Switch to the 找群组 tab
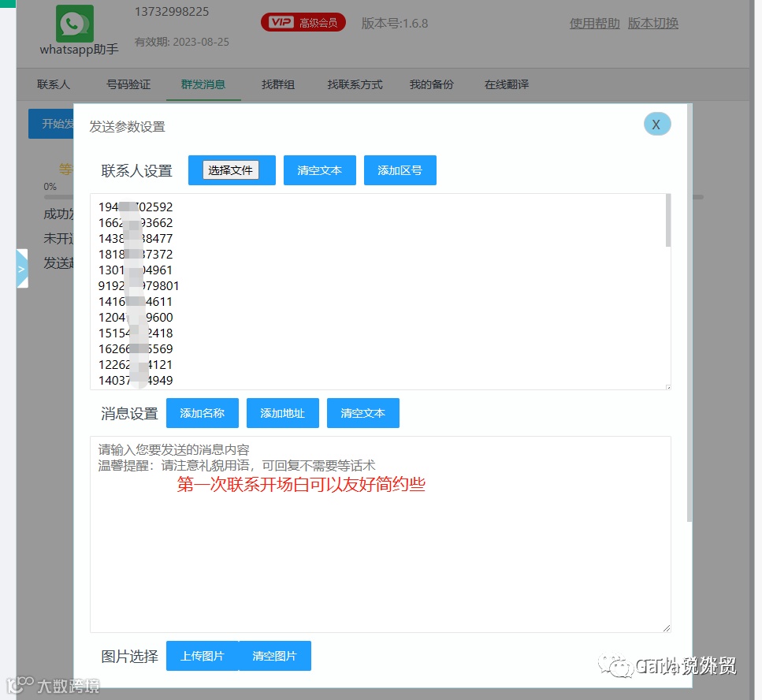The height and width of the screenshot is (700, 762). click(277, 84)
